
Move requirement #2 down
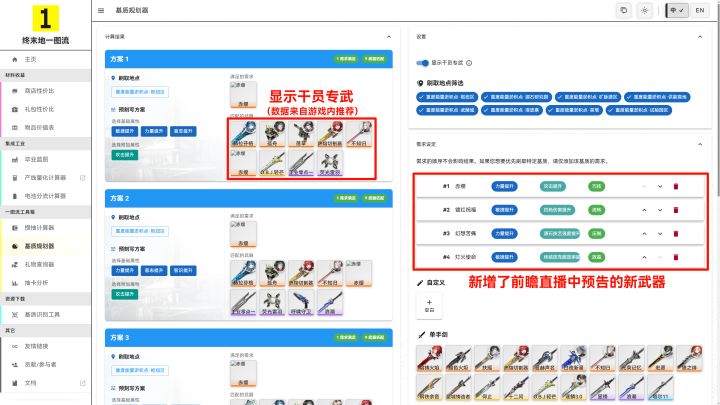pyautogui.click(x=660, y=210)
